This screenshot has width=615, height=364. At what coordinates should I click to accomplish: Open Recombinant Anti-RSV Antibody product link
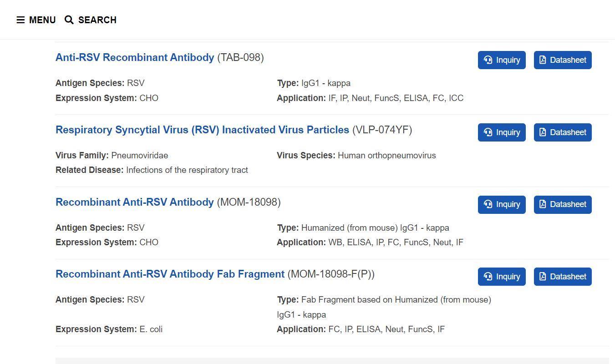click(135, 202)
